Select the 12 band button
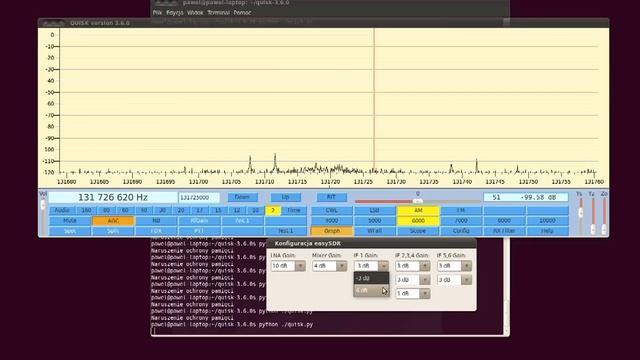 (x=237, y=211)
